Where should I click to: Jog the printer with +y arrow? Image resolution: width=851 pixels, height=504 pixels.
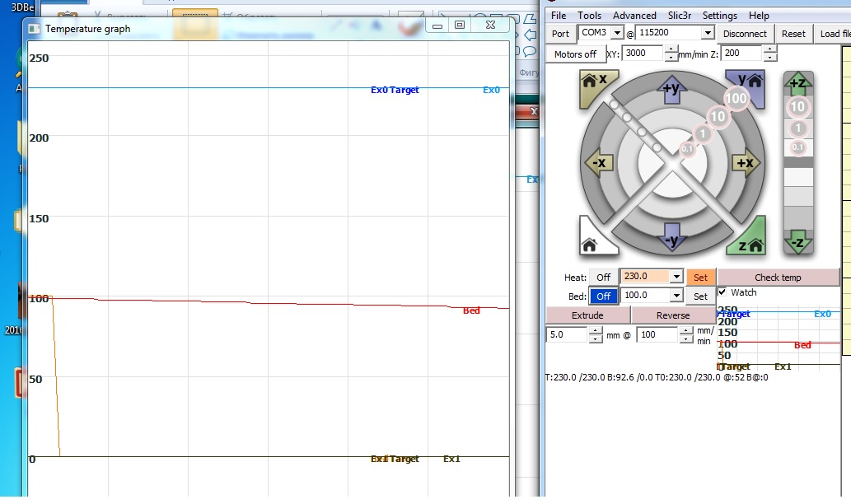(670, 88)
